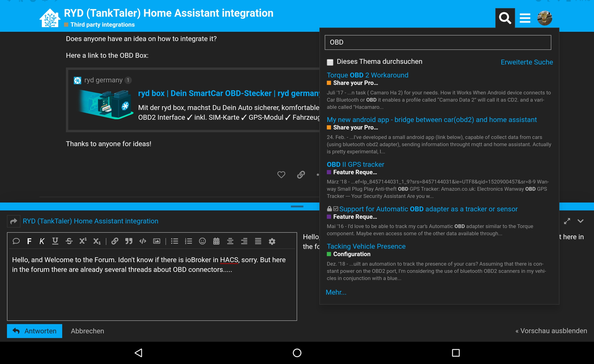
Task: Apply bold formatting in the editor
Action: click(29, 241)
